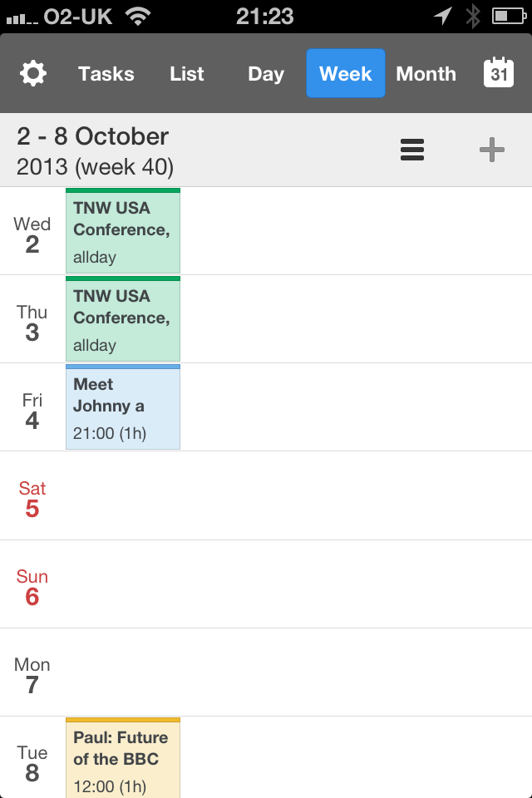Open the List view
Viewport: 532px width, 798px height.
click(x=186, y=73)
